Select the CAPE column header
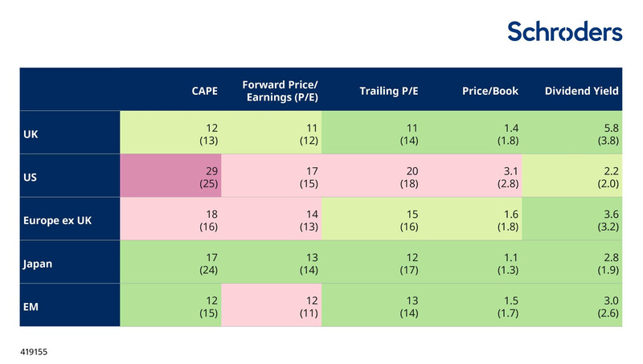 pyautogui.click(x=204, y=91)
